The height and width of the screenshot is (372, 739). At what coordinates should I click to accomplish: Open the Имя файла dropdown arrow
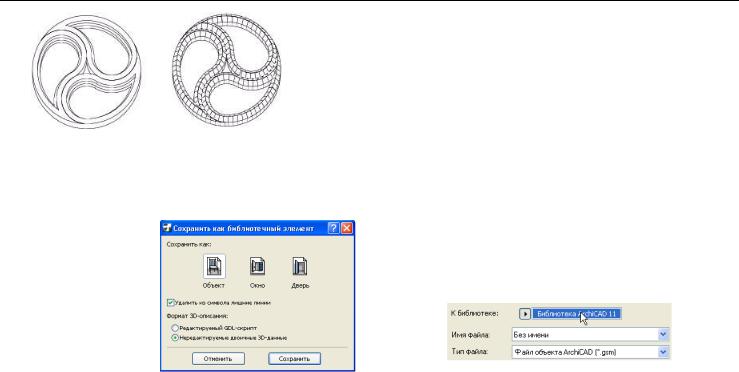pyautogui.click(x=663, y=335)
